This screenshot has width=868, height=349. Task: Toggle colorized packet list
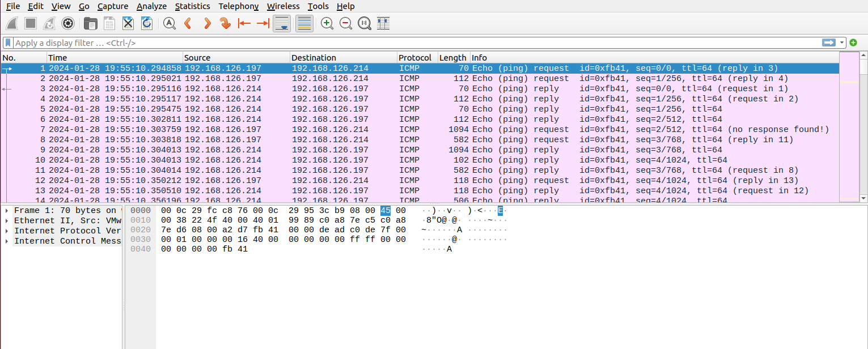[x=304, y=23]
